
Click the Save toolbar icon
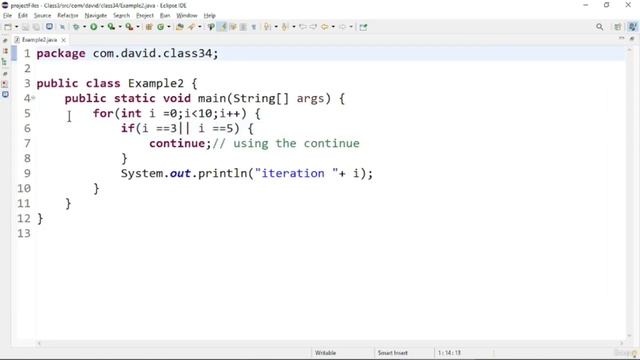coord(25,27)
